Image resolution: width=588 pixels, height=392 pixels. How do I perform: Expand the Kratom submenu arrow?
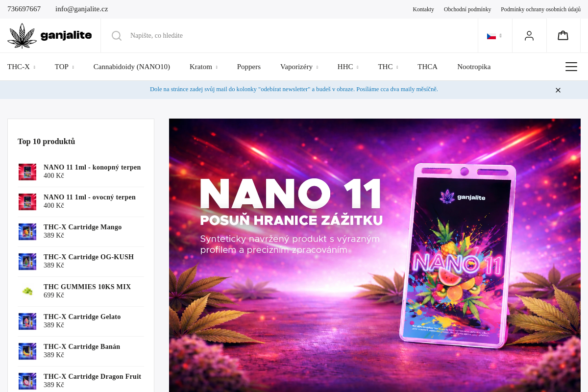tap(217, 67)
